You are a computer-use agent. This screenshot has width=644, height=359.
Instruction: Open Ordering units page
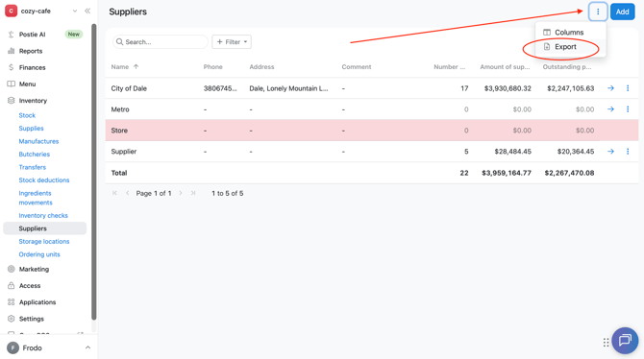[x=39, y=254]
